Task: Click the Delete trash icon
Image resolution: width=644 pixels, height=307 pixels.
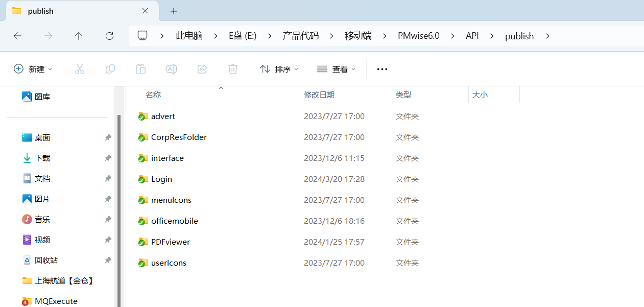Action: tap(233, 69)
